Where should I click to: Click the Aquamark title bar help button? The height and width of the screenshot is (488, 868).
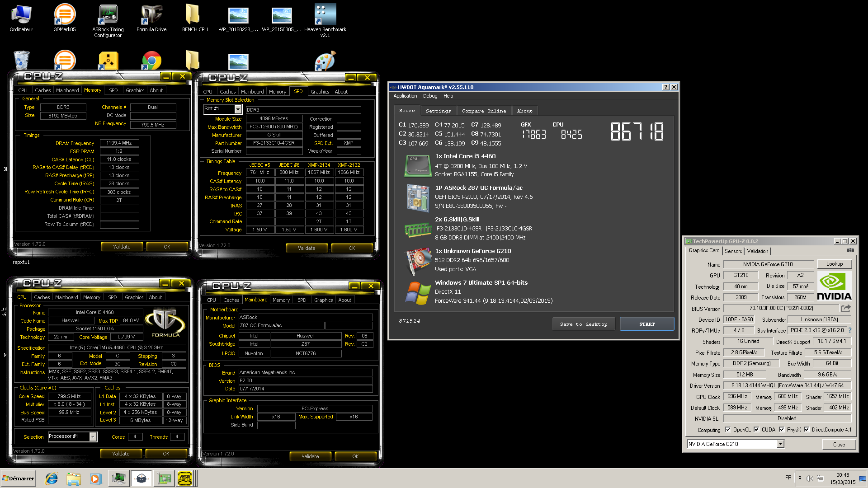[x=666, y=87]
